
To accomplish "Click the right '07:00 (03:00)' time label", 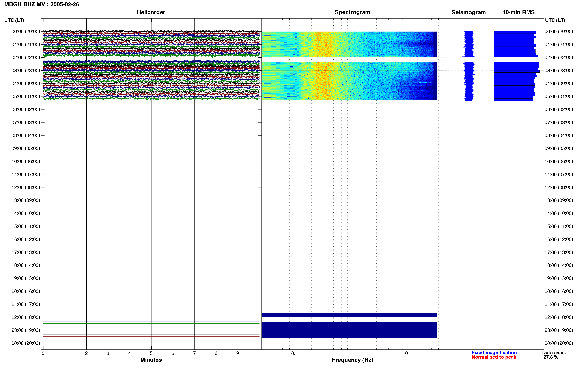I will click(x=559, y=122).
